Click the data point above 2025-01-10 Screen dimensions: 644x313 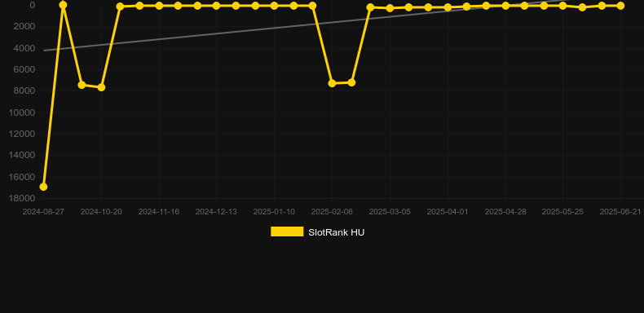coord(275,6)
